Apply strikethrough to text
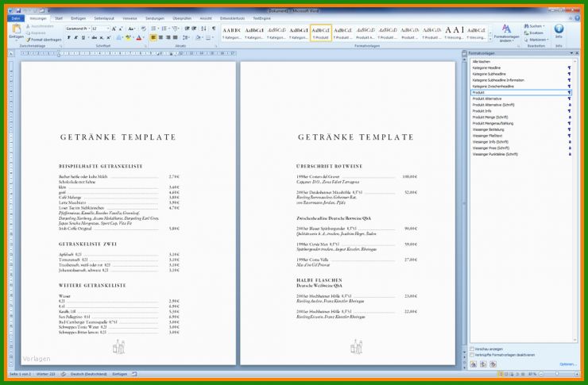588x385 pixels. (x=94, y=38)
